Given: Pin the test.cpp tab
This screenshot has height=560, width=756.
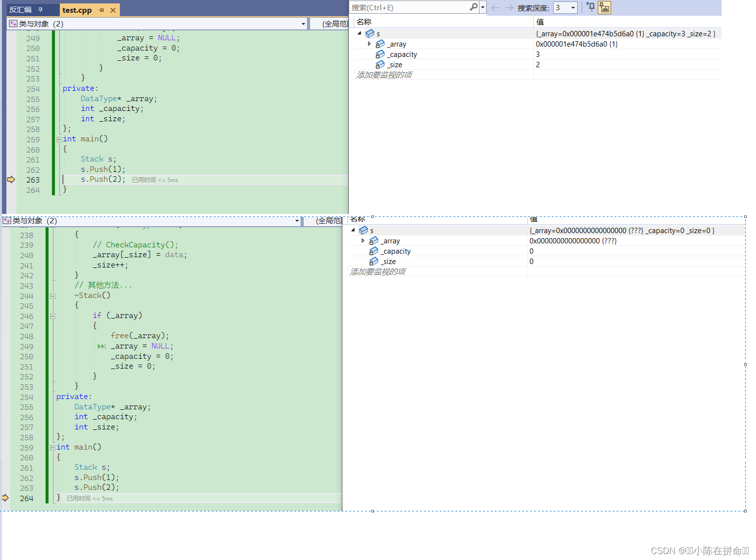Looking at the screenshot, I should pos(102,10).
